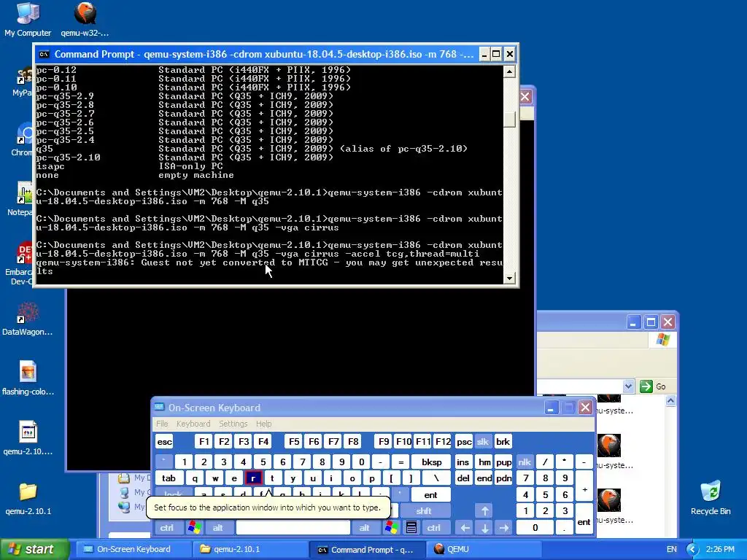Click the right arrow key on keyboard

tap(504, 528)
